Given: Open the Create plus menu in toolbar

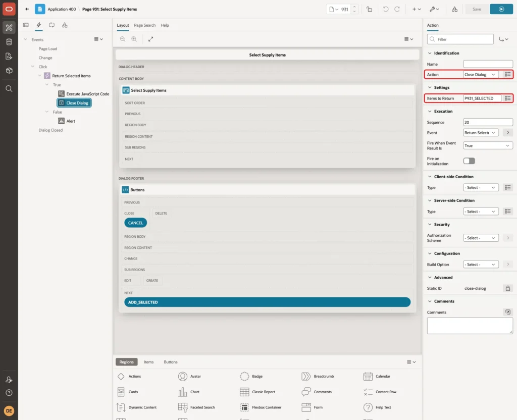Looking at the screenshot, I should pyautogui.click(x=416, y=9).
